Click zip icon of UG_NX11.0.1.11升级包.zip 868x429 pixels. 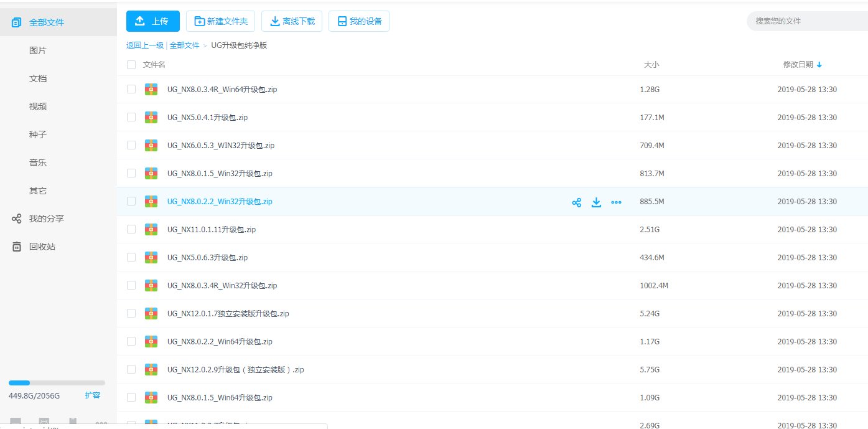[151, 229]
